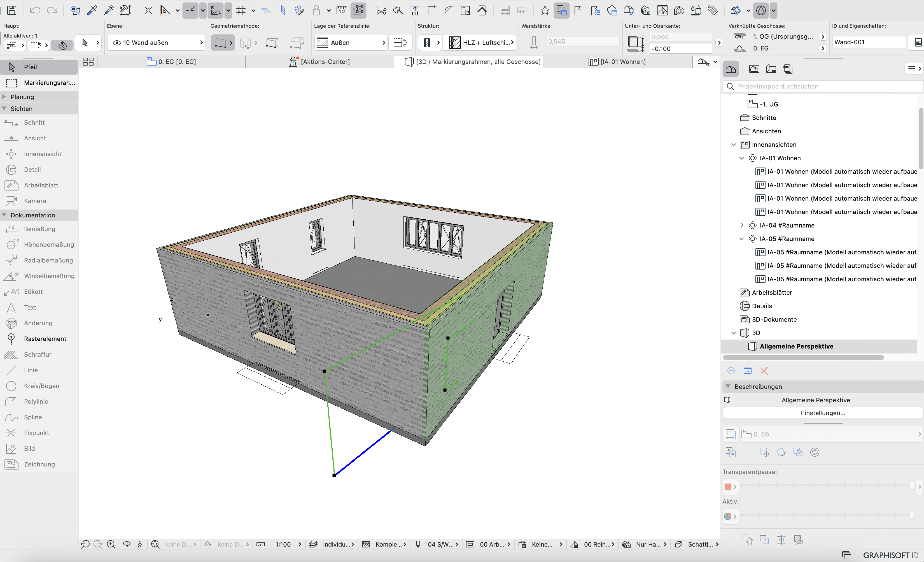The width and height of the screenshot is (924, 562).
Task: Select the Zeichnung drawing tool
Action: click(39, 465)
